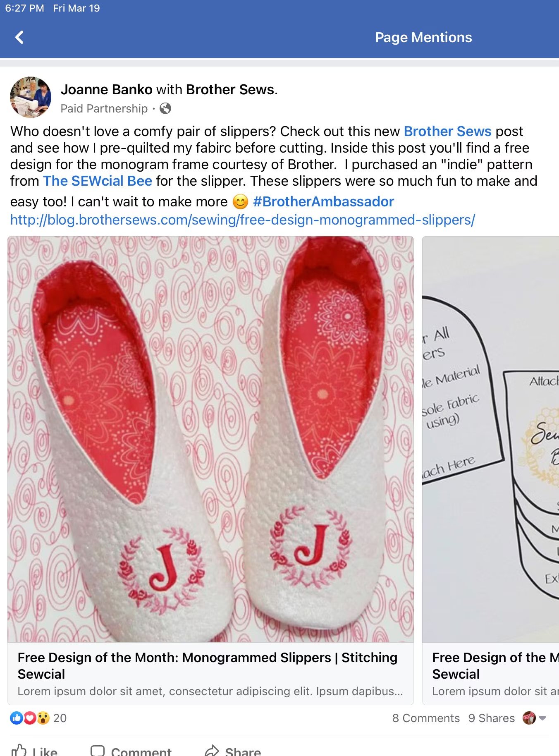The image size is (559, 756).
Task: Open the Brother Sews link in post text
Action: pyautogui.click(x=447, y=131)
